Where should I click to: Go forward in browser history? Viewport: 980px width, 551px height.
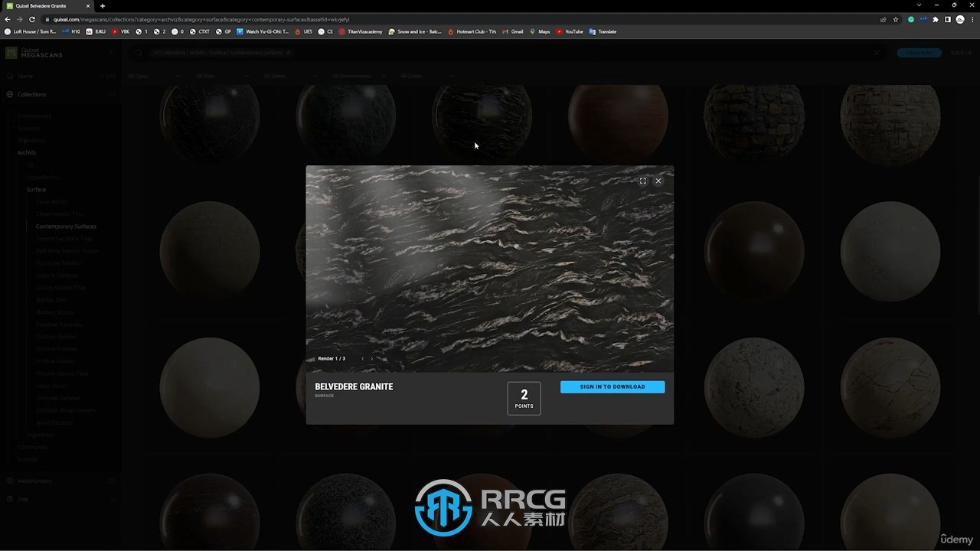pos(20,19)
